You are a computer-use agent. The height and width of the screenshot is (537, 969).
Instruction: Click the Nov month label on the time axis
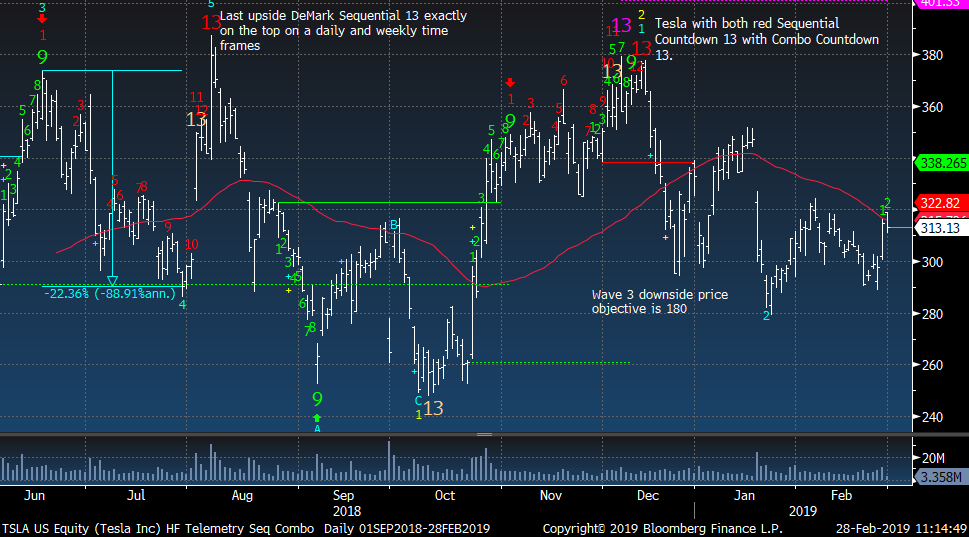tap(551, 496)
